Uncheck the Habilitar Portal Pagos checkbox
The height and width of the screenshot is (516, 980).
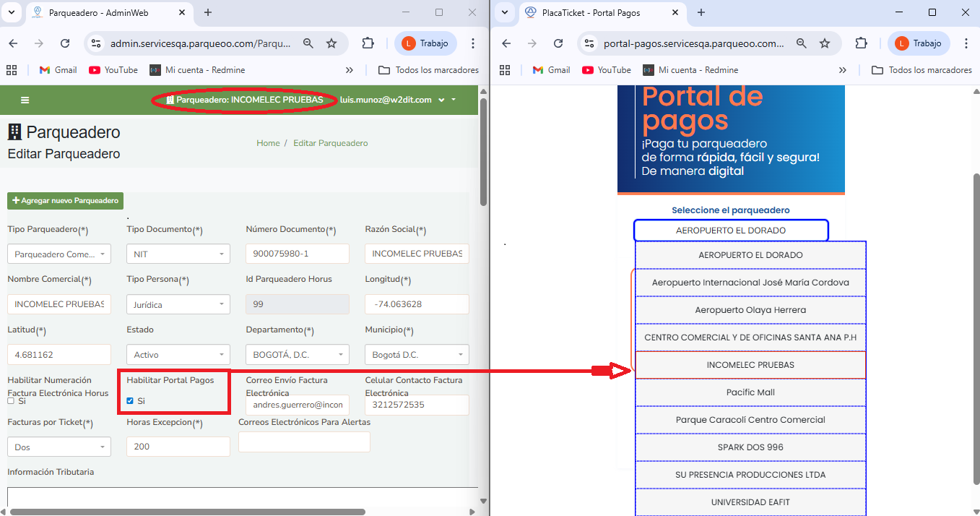(x=130, y=400)
